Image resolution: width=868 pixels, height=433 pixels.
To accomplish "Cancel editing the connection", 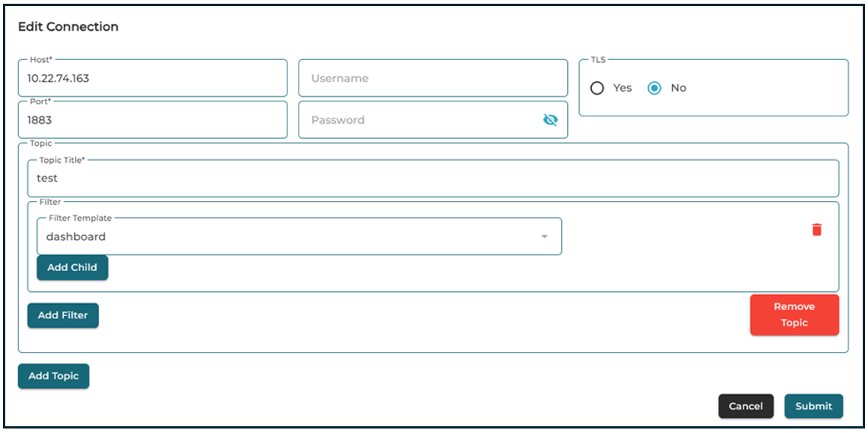I will tap(746, 407).
